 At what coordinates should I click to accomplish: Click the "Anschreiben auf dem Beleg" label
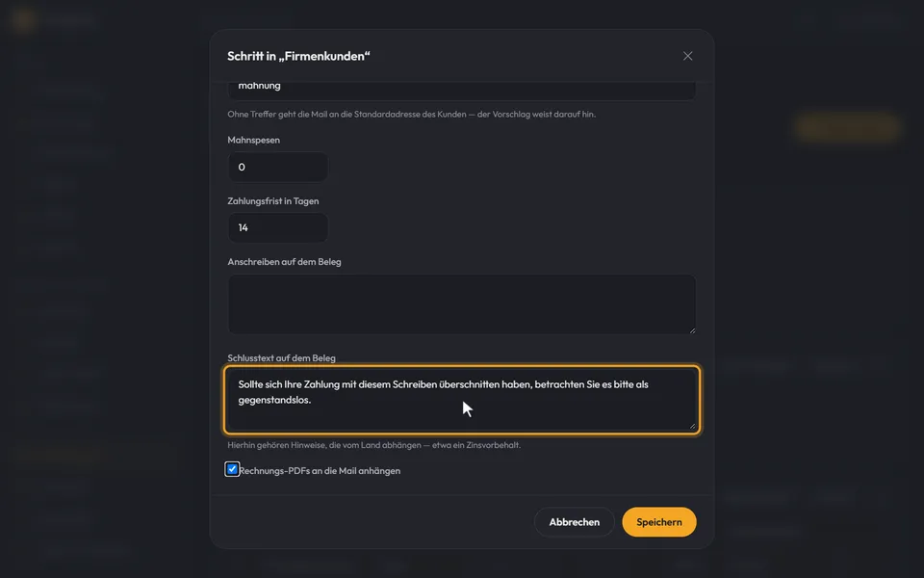[284, 262]
